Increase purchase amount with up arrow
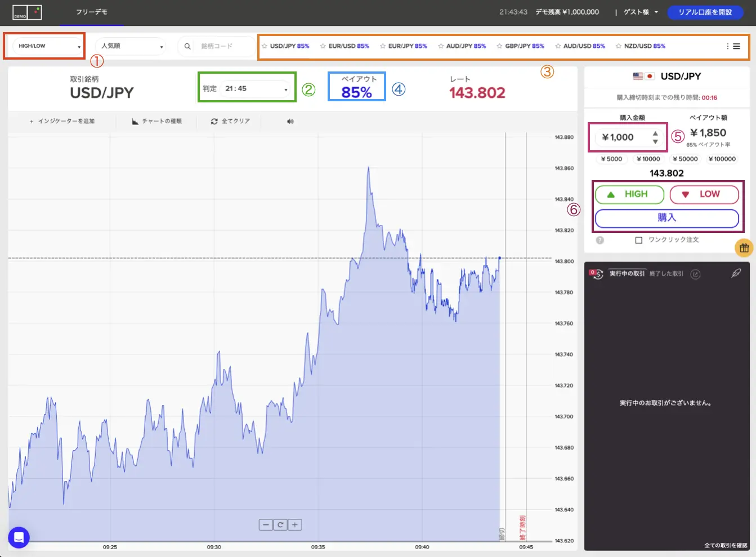756x557 pixels. [655, 134]
